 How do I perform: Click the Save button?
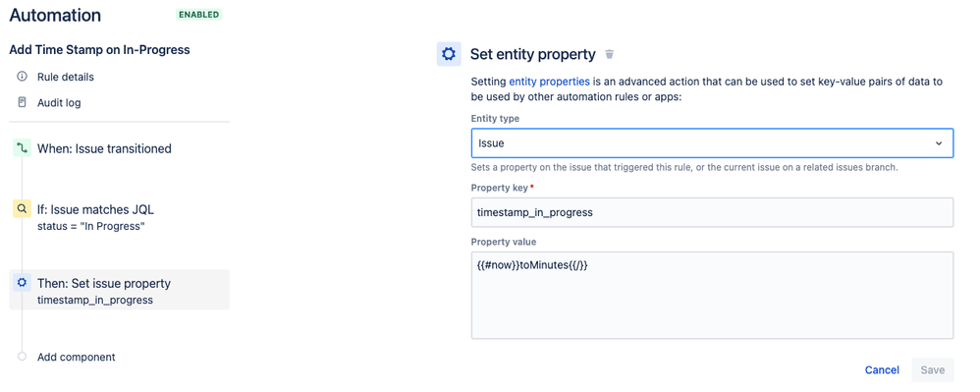933,370
